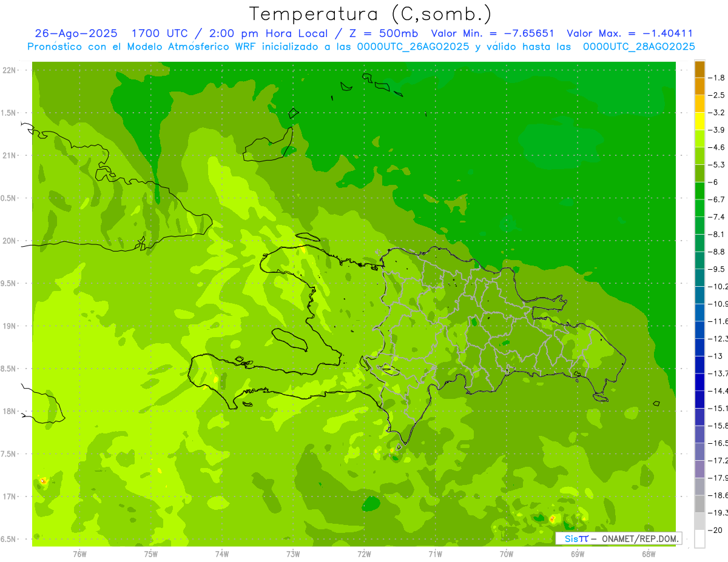This screenshot has width=728, height=562.
Task: Select the valid-until time "0000UTC_28AGO2025"
Action: 638,47
